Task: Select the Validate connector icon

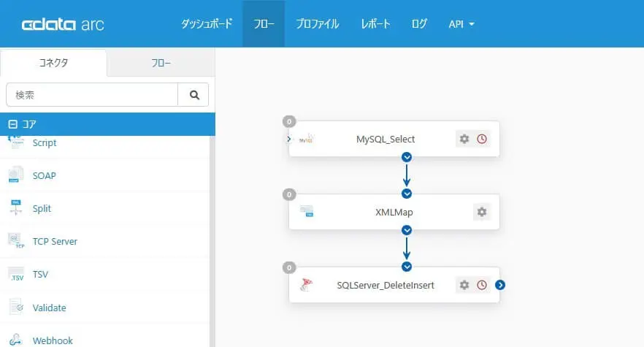Action: (x=16, y=307)
